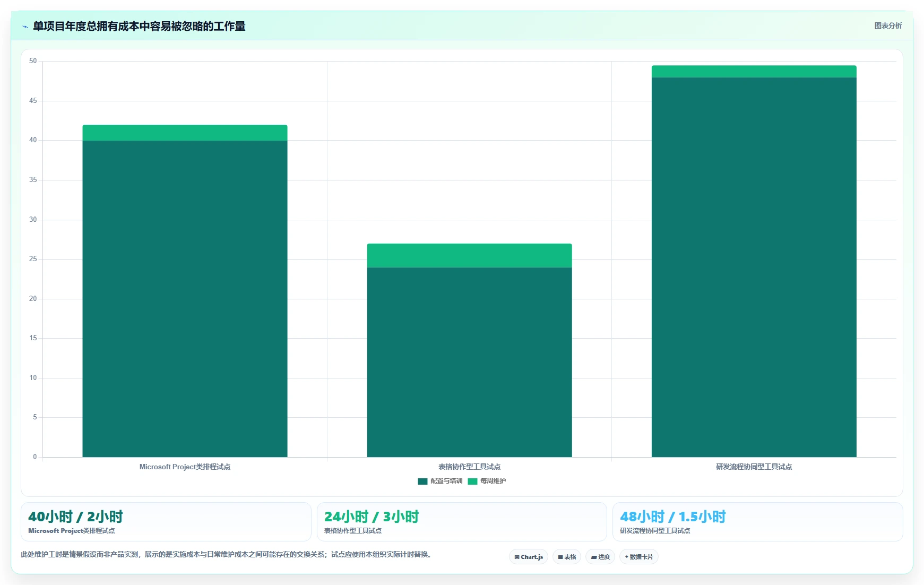
Task: Click the y-axis tick label 45
Action: (33, 101)
